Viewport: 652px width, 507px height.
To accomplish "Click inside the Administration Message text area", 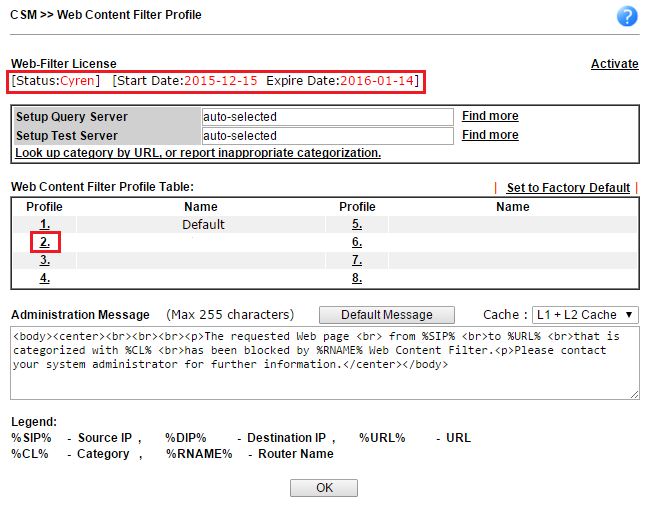I will coord(325,363).
